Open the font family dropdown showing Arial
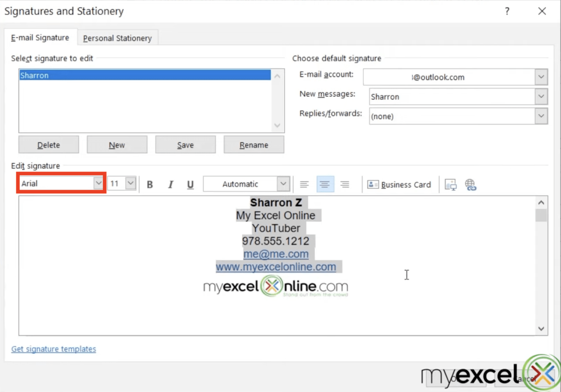 pos(98,183)
